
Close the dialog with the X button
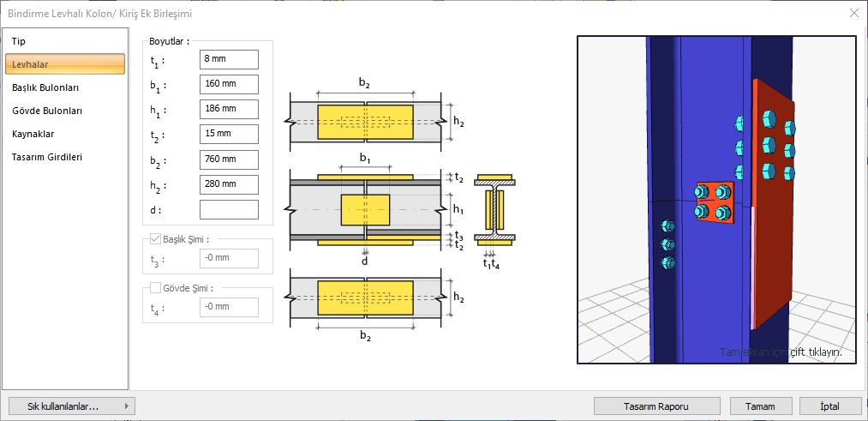click(x=853, y=13)
